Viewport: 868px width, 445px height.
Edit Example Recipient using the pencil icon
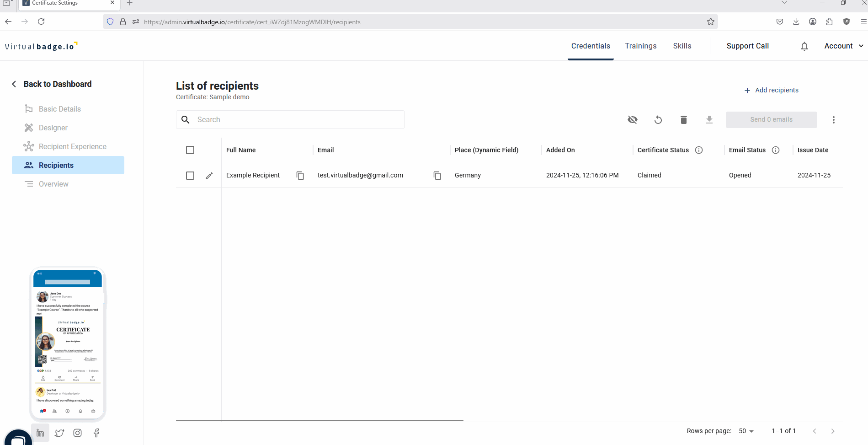pos(209,175)
